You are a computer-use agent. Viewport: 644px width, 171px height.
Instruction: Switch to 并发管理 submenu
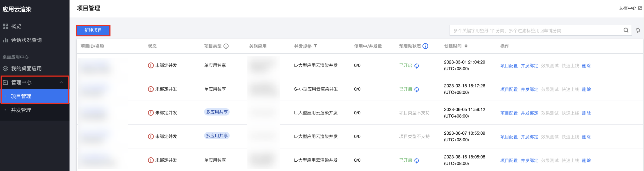[21, 110]
